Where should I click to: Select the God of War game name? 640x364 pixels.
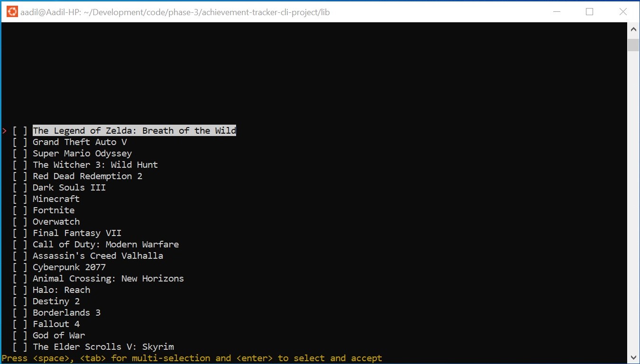pyautogui.click(x=59, y=336)
